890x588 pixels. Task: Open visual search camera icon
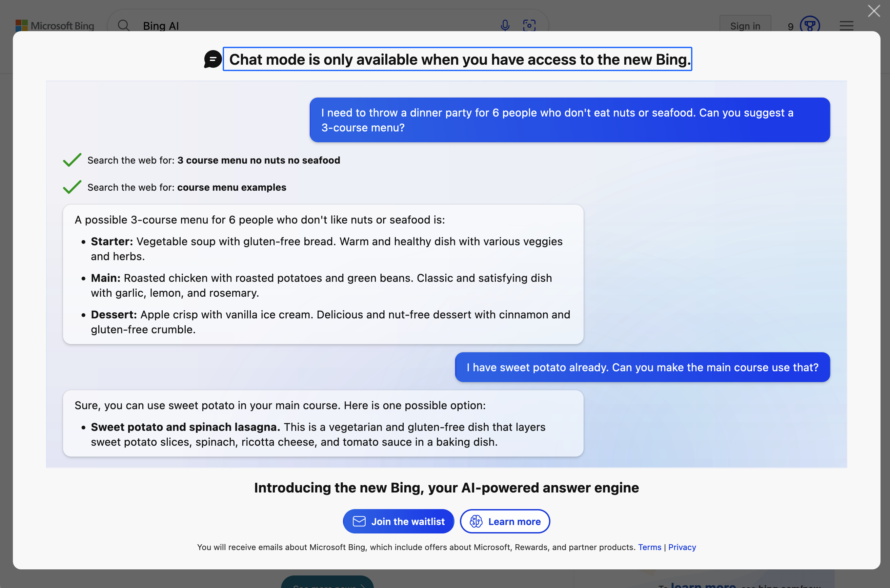(529, 25)
